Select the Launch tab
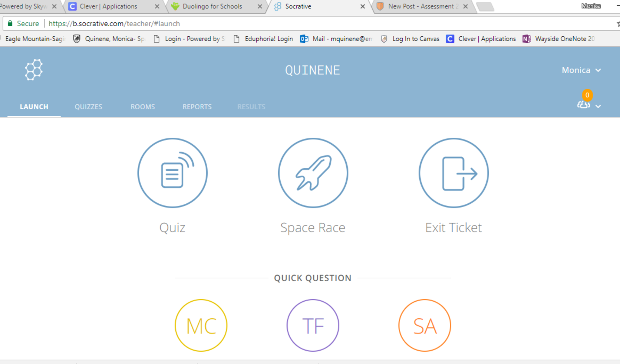This screenshot has width=620, height=364. click(34, 107)
